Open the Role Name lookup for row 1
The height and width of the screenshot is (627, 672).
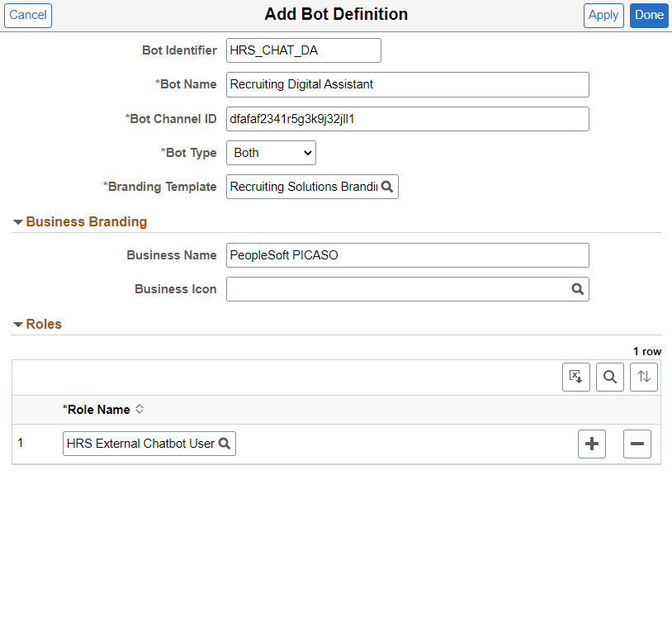click(x=225, y=444)
